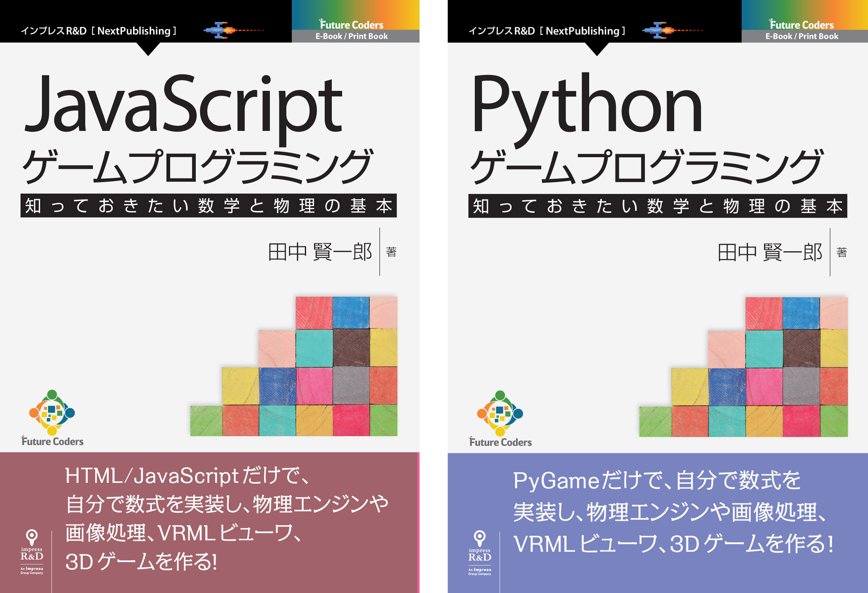
Task: Click the rocket icon on JavaScript cover
Action: click(x=233, y=30)
